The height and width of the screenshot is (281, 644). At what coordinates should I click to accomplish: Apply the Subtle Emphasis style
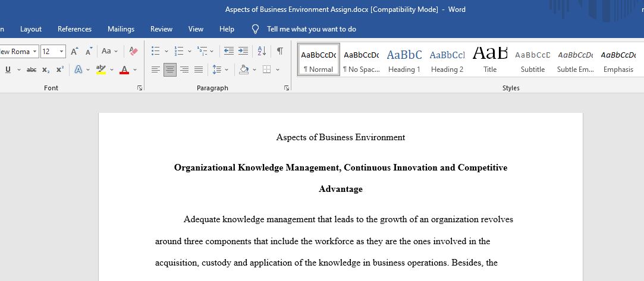pos(576,60)
